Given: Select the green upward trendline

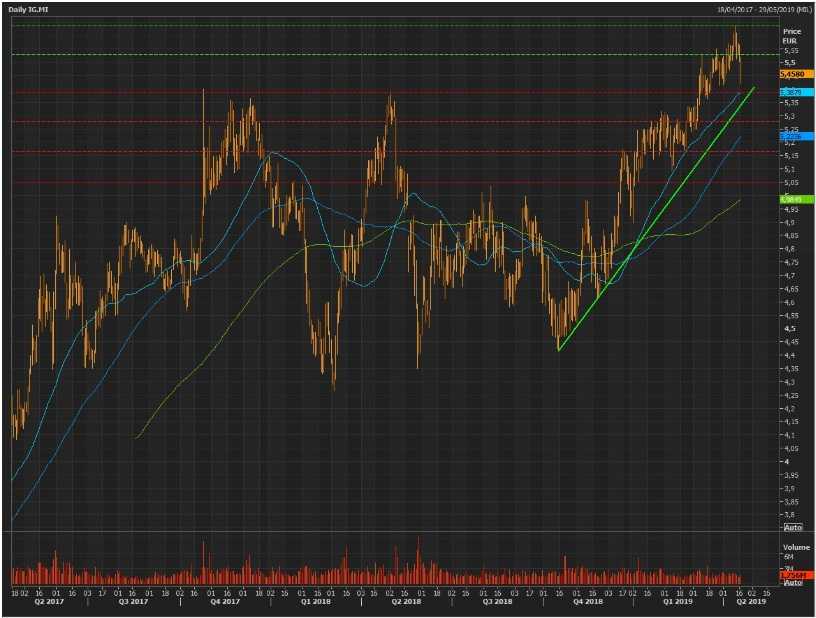Looking at the screenshot, I should [x=656, y=219].
